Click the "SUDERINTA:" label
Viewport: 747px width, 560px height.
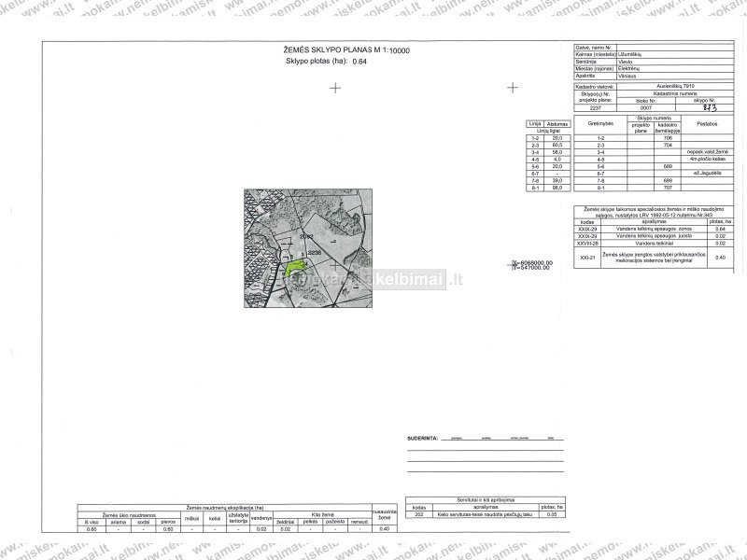pyautogui.click(x=423, y=439)
